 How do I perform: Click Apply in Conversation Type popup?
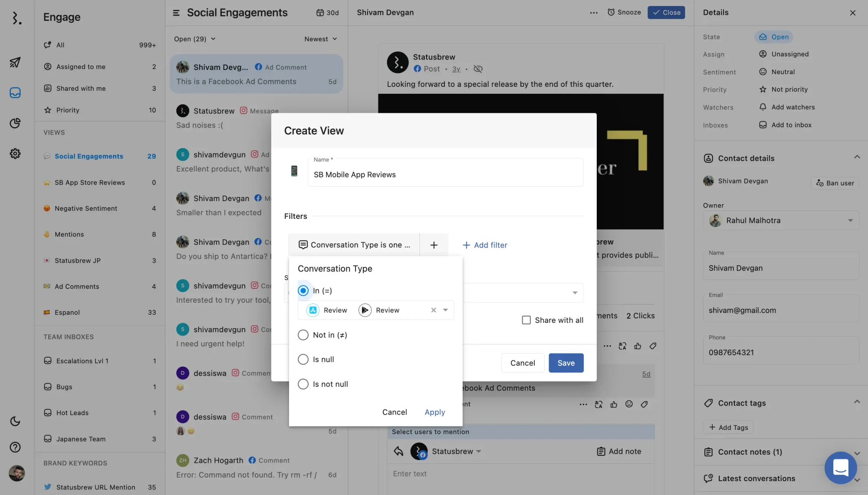click(434, 412)
